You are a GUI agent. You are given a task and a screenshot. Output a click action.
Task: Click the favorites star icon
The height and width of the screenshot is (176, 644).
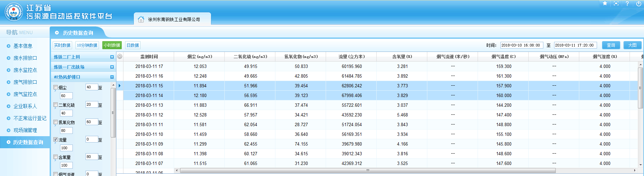tap(605, 3)
